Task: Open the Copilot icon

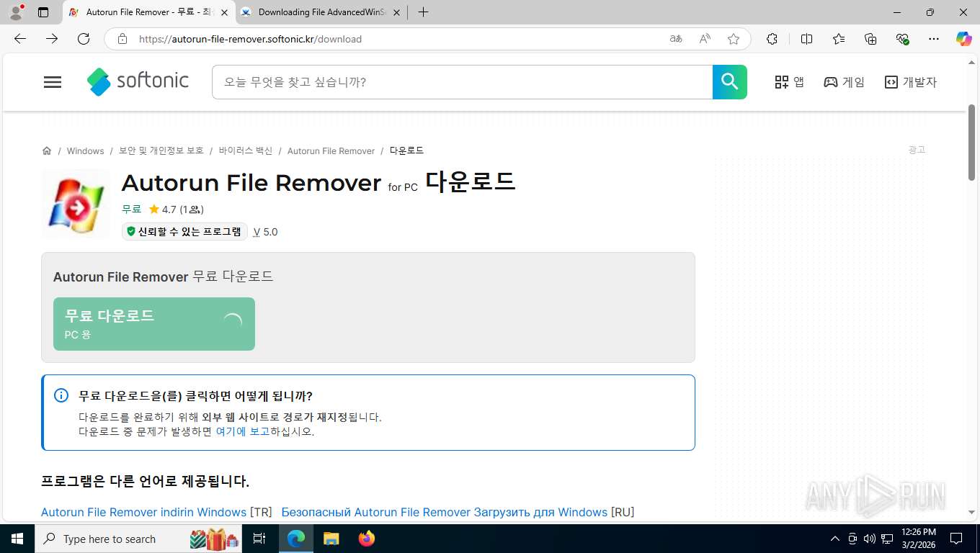Action: coord(964,39)
